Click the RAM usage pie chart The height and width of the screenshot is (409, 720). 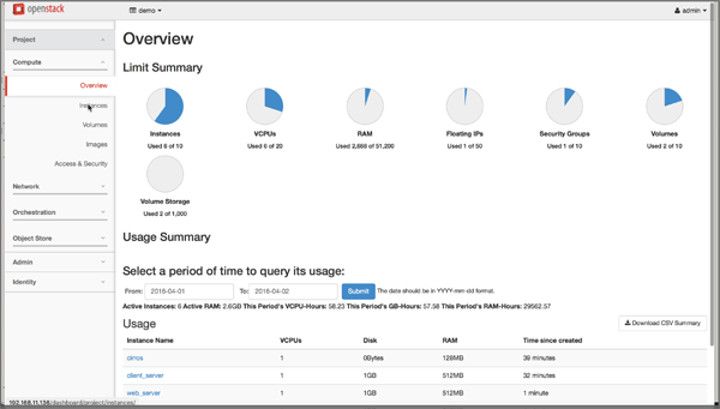(365, 106)
